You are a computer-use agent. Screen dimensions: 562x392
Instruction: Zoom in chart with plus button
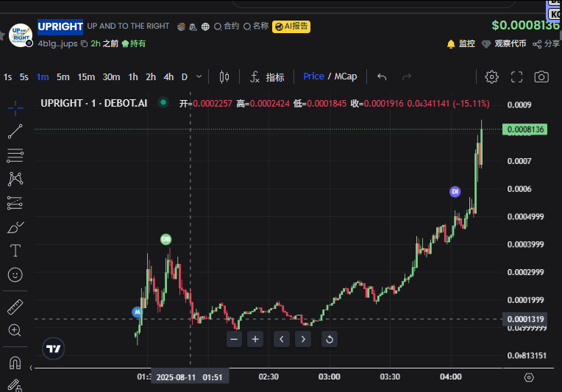click(x=255, y=339)
